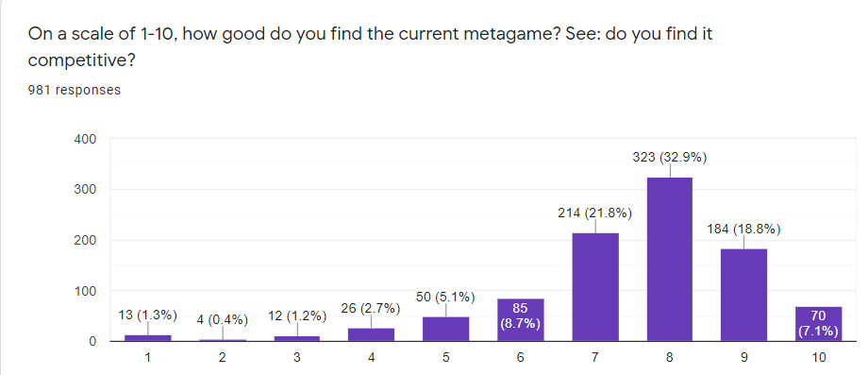This screenshot has height=375, width=868.
Task: Select the bar for rating 5
Action: coord(446,329)
